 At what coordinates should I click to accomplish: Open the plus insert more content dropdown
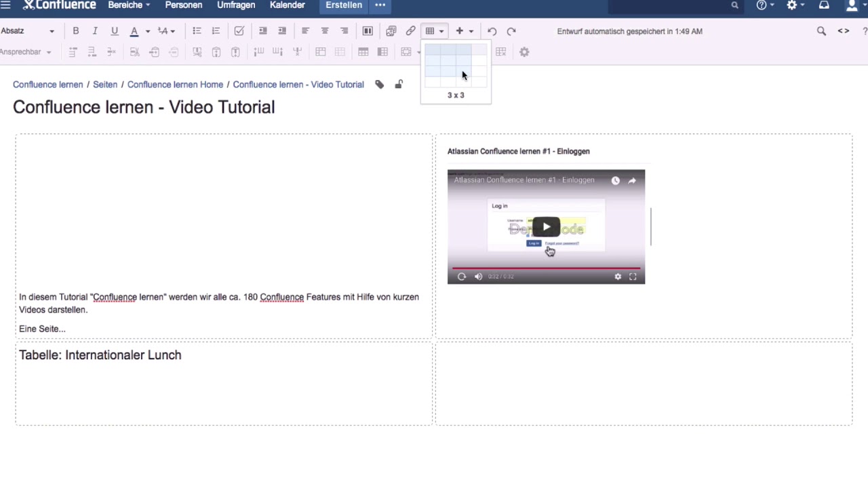click(x=465, y=31)
